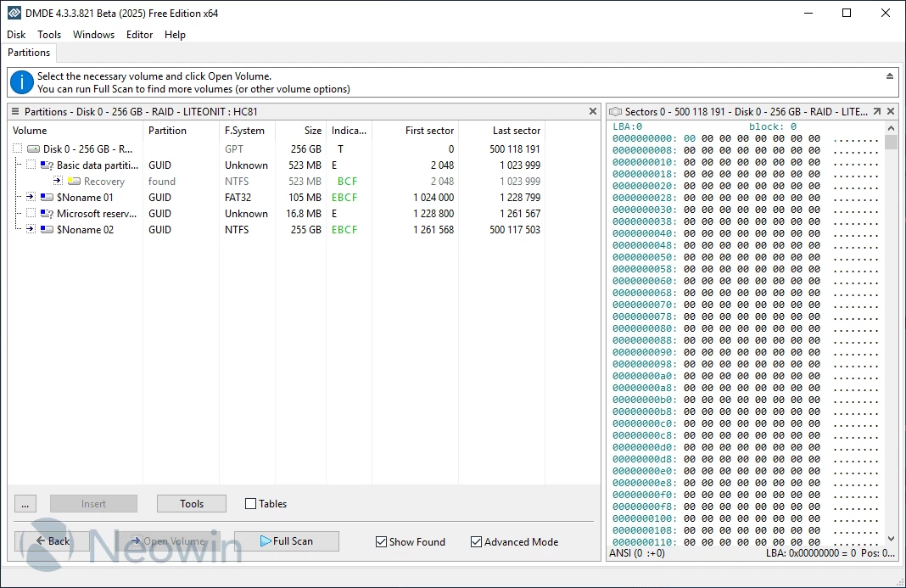The height and width of the screenshot is (588, 906).
Task: Click the Microsoft reserved partition icon
Action: pyautogui.click(x=47, y=214)
